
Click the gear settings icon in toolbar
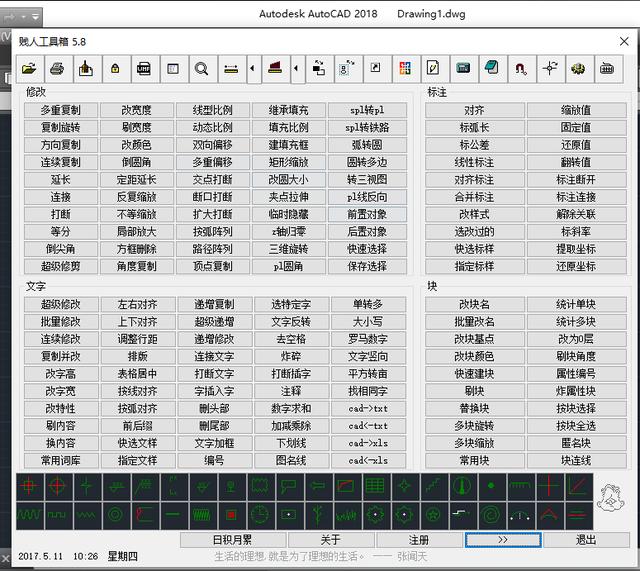point(578,69)
